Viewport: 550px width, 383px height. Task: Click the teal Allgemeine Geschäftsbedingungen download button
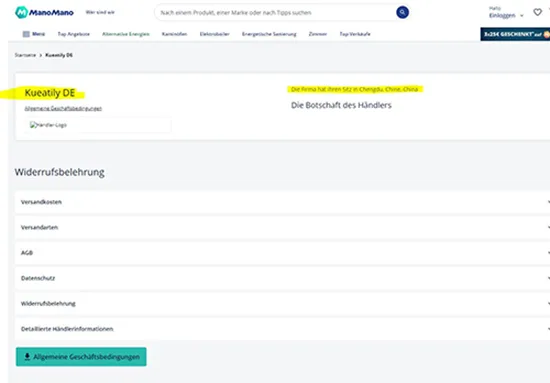[81, 357]
